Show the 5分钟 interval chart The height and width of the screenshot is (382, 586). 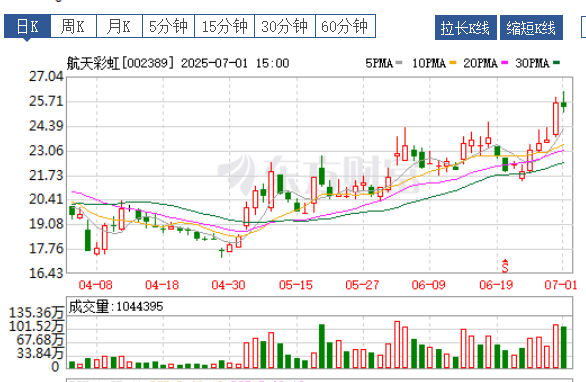click(168, 26)
